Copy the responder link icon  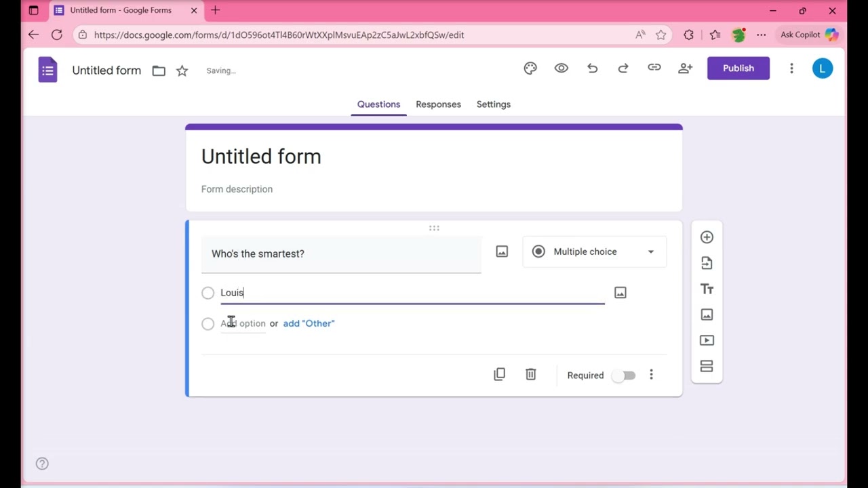tap(654, 68)
